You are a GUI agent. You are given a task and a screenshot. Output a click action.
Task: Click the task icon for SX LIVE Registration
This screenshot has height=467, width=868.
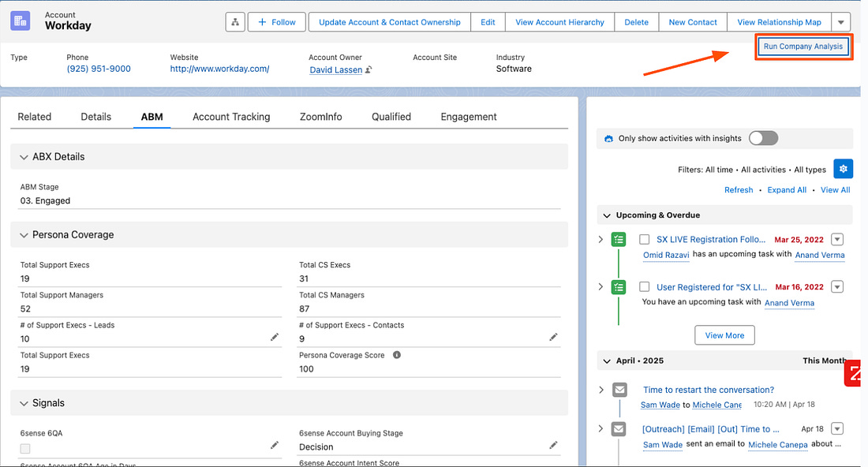point(619,240)
